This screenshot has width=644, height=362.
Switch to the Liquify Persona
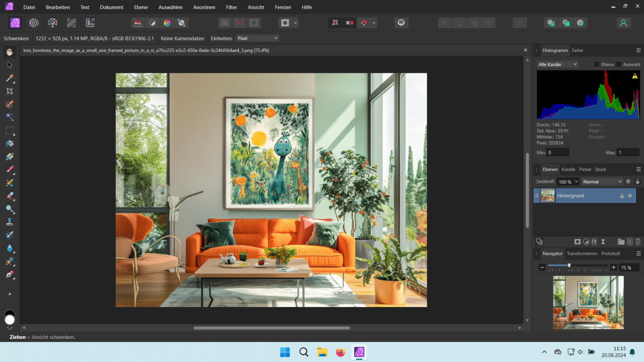(x=34, y=23)
